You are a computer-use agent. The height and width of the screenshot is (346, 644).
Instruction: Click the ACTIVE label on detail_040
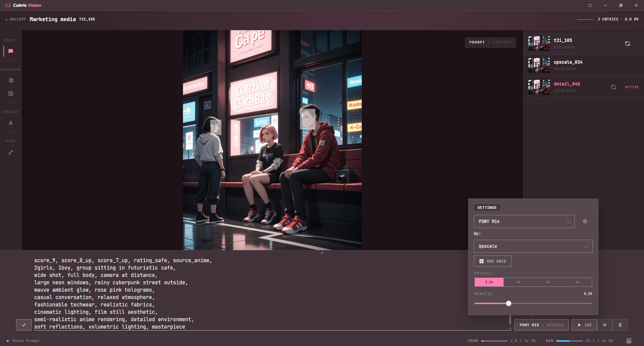[632, 87]
